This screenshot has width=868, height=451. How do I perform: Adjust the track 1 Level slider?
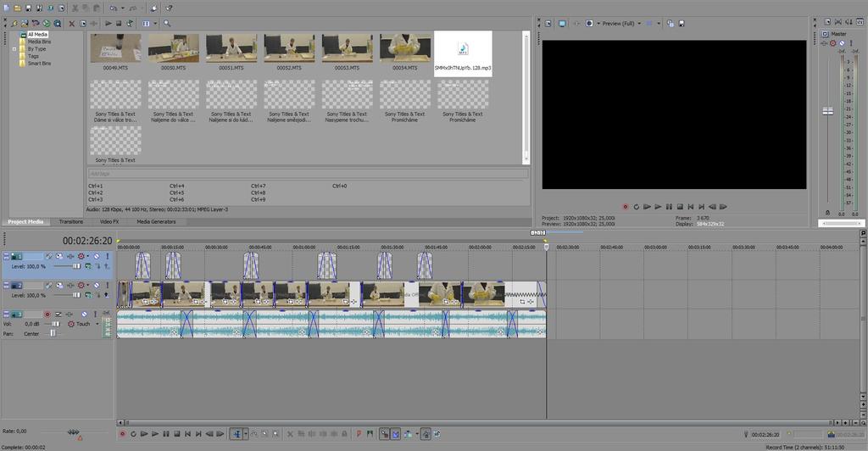click(x=76, y=266)
